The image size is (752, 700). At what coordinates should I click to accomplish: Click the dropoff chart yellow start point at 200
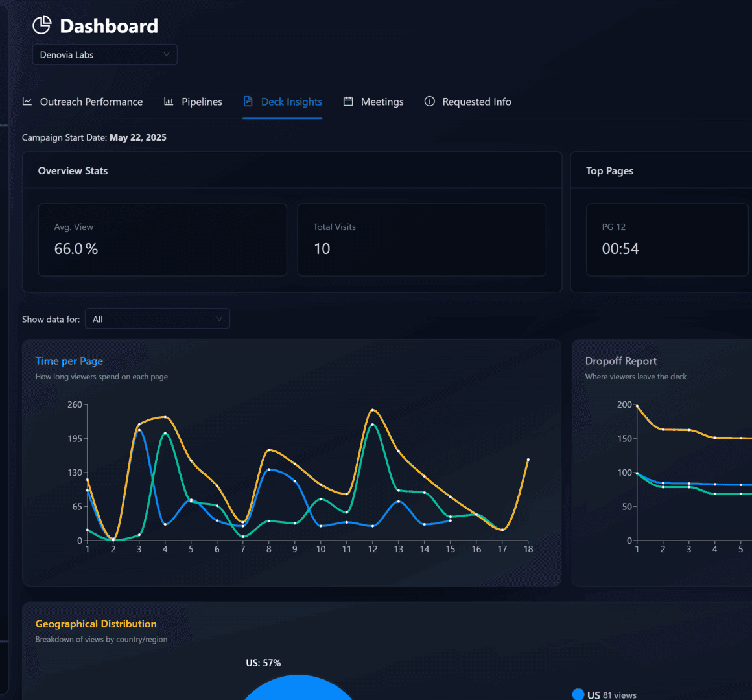[x=637, y=406]
